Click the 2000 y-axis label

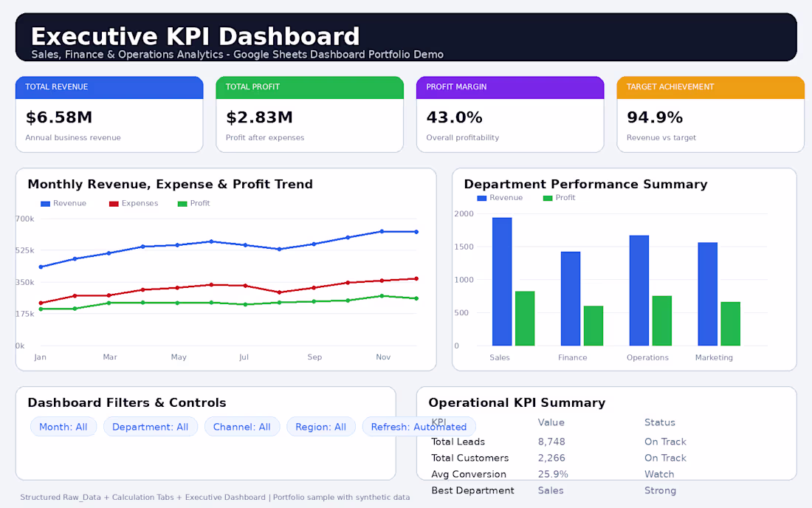click(x=464, y=214)
